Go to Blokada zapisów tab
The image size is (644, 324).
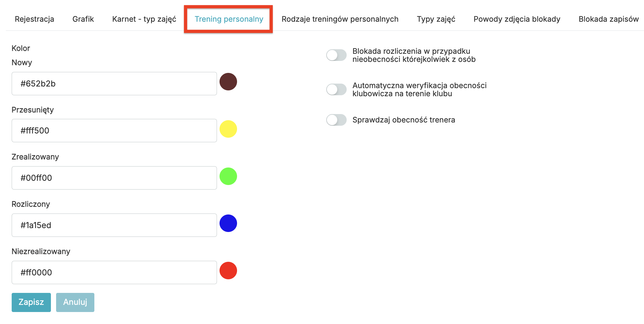click(608, 19)
